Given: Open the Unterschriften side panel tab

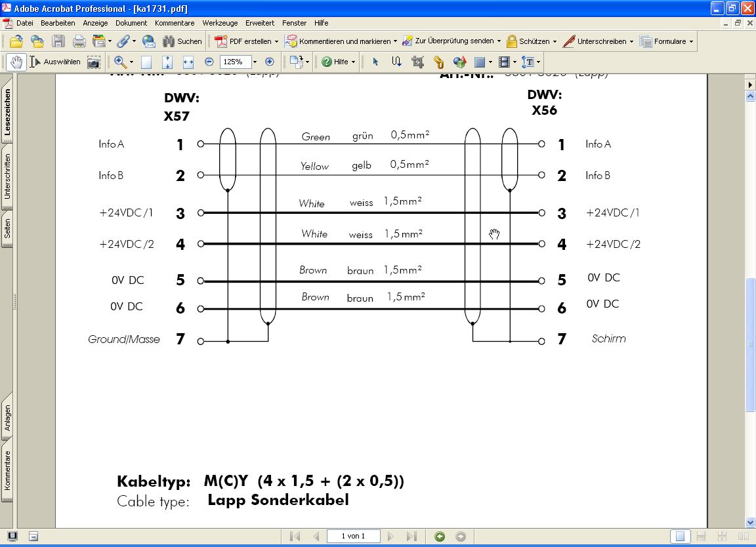Looking at the screenshot, I should click(x=7, y=176).
